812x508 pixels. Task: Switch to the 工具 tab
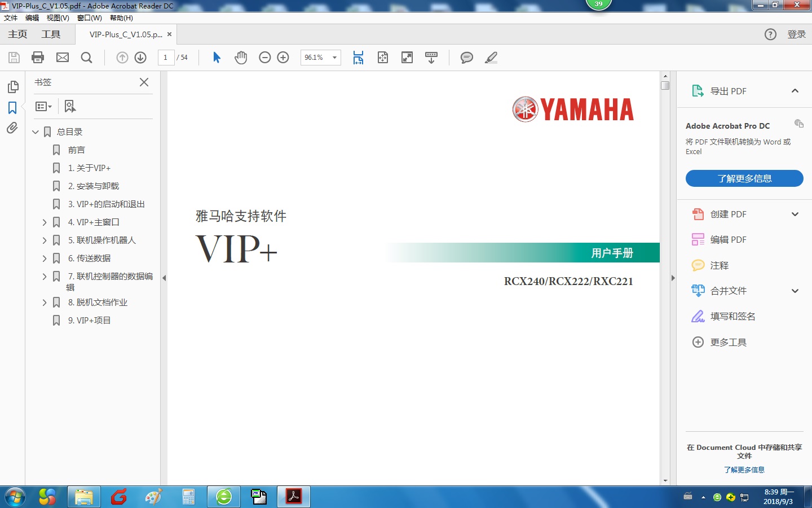51,34
